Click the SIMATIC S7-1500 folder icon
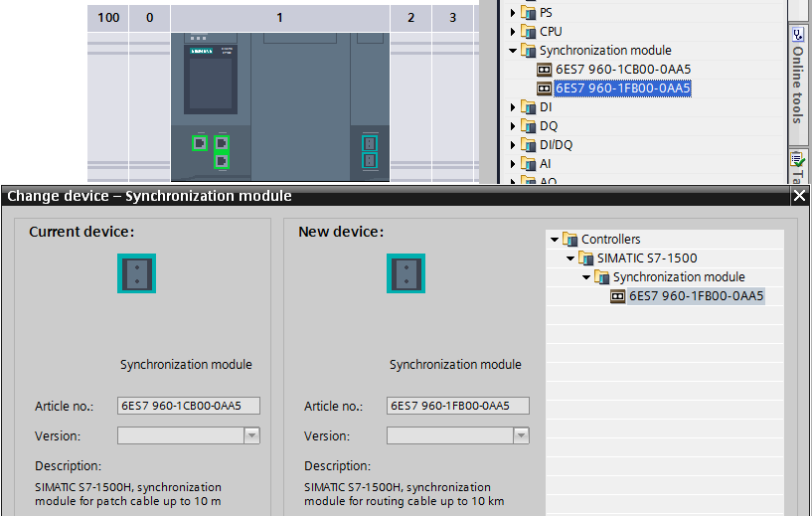The width and height of the screenshot is (812, 516). (x=585, y=258)
